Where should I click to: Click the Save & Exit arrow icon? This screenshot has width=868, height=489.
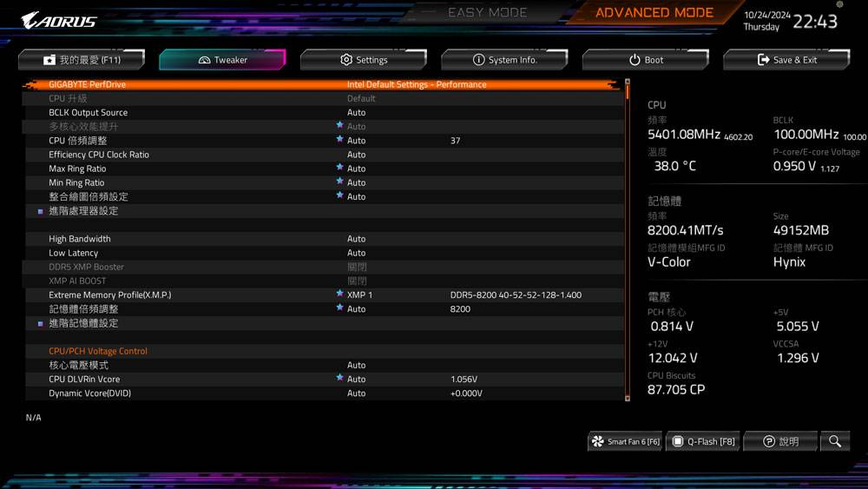coord(763,59)
